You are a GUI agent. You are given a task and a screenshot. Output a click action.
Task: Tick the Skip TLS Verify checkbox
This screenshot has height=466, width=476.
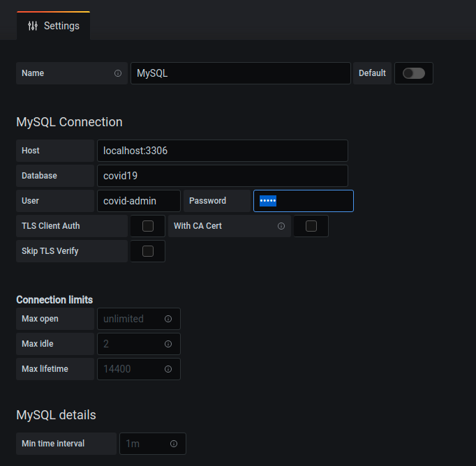148,251
